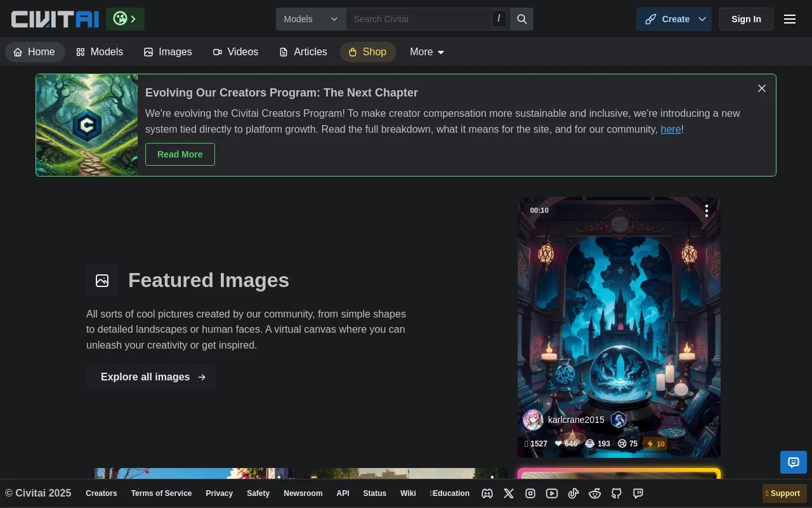Viewport: 812px width, 508px height.
Task: Toggle the heart reaction showing 646
Action: 566,444
